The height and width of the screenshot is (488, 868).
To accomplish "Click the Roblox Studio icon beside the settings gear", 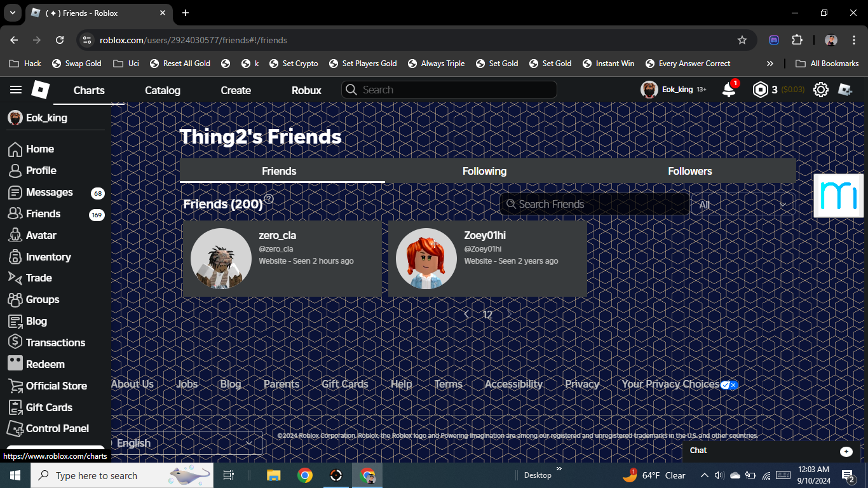I will (x=845, y=90).
